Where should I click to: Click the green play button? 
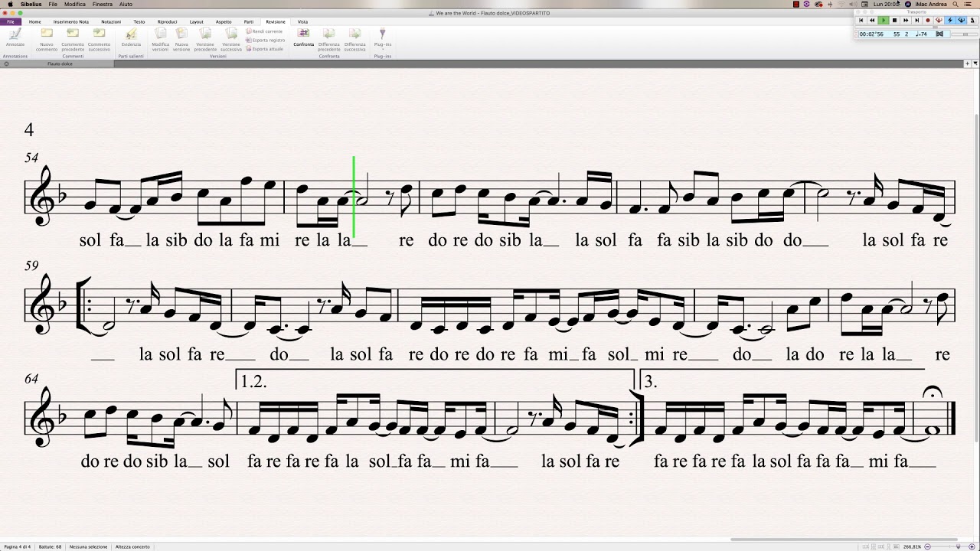click(x=884, y=21)
